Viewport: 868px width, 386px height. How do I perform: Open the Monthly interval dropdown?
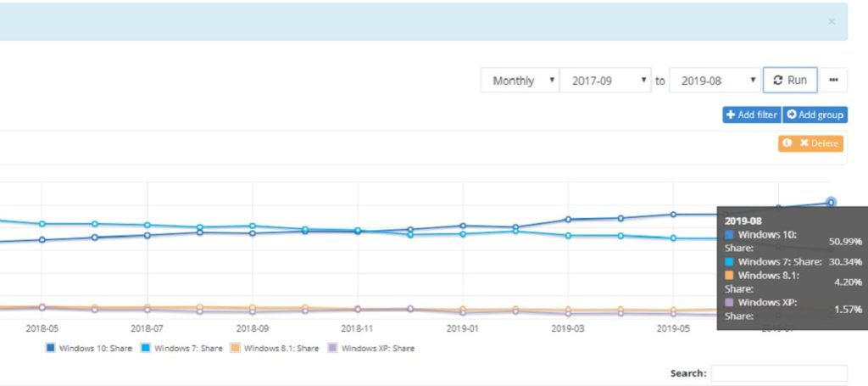(x=520, y=81)
